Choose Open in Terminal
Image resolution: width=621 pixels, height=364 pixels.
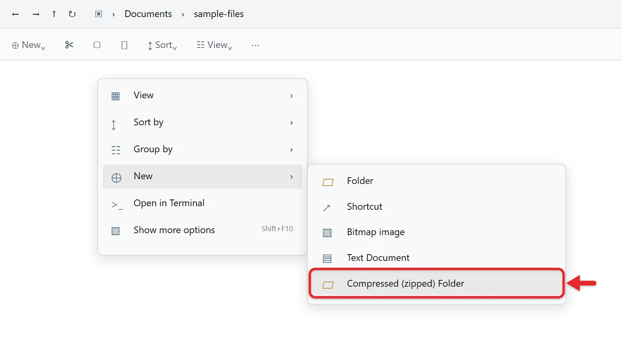pyautogui.click(x=202, y=203)
